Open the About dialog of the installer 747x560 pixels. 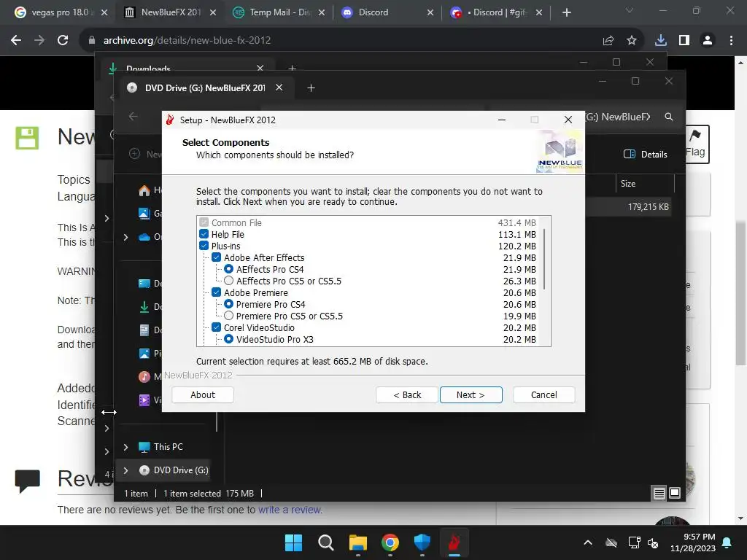[203, 394]
